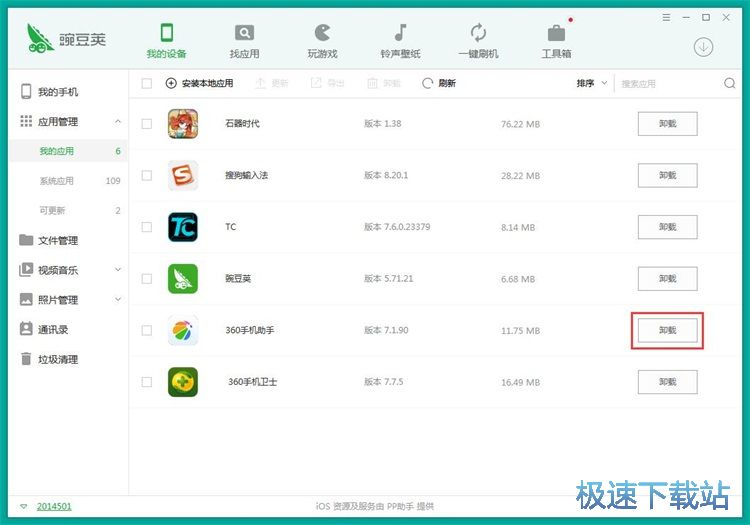
Task: Select 我的应用 in sidebar
Action: click(x=67, y=151)
